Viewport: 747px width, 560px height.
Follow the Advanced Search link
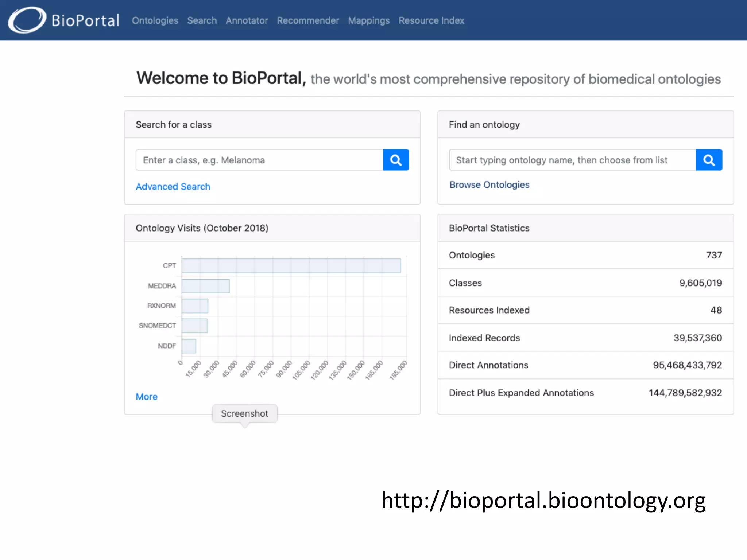pyautogui.click(x=173, y=187)
